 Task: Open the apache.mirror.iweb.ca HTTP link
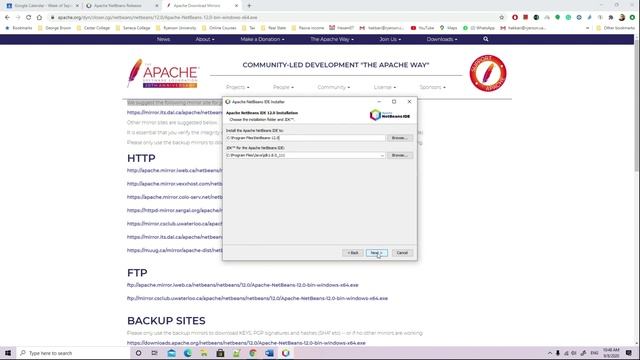click(x=175, y=171)
